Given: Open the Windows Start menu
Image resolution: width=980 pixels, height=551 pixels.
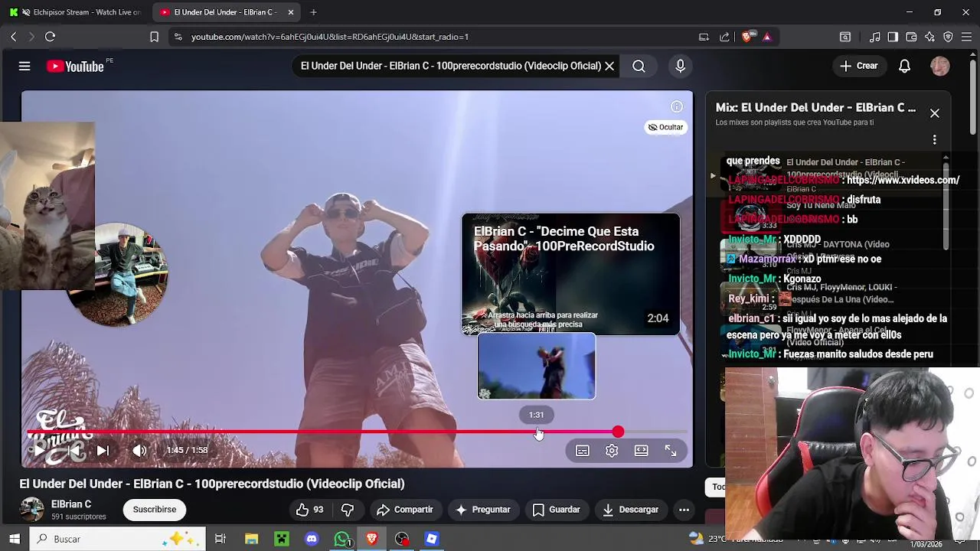Looking at the screenshot, I should pyautogui.click(x=14, y=539).
